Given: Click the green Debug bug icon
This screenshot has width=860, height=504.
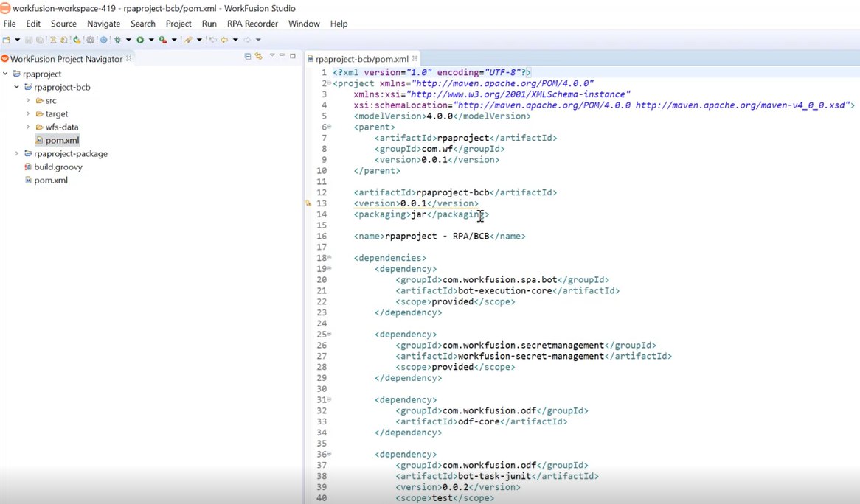Looking at the screenshot, I should (x=117, y=40).
